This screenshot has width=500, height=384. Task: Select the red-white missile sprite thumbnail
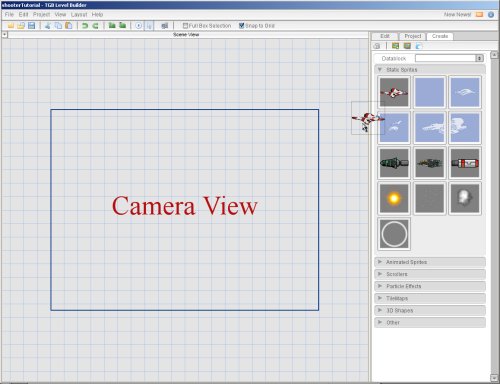coord(465,163)
